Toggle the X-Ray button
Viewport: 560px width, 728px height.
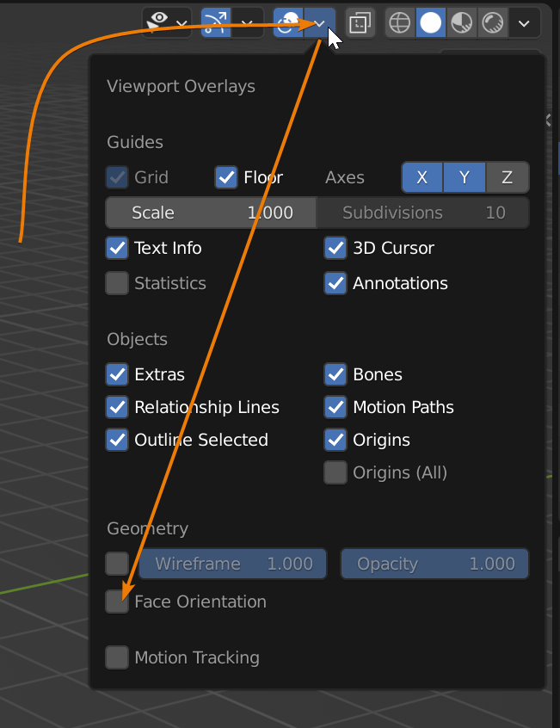(x=360, y=22)
